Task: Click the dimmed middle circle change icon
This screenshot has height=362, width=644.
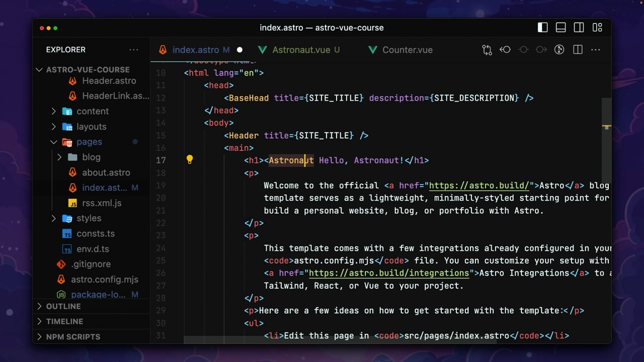Action: pos(523,50)
